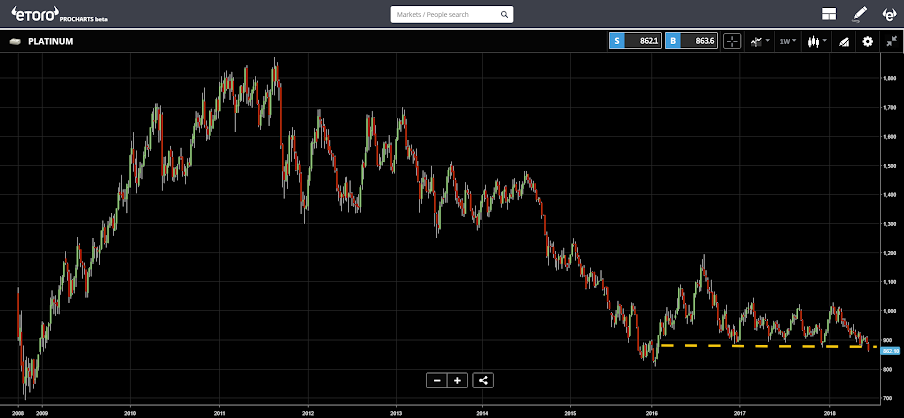Open the studies/indicators dropdown
Image resolution: width=904 pixels, height=418 pixels.
(x=760, y=42)
